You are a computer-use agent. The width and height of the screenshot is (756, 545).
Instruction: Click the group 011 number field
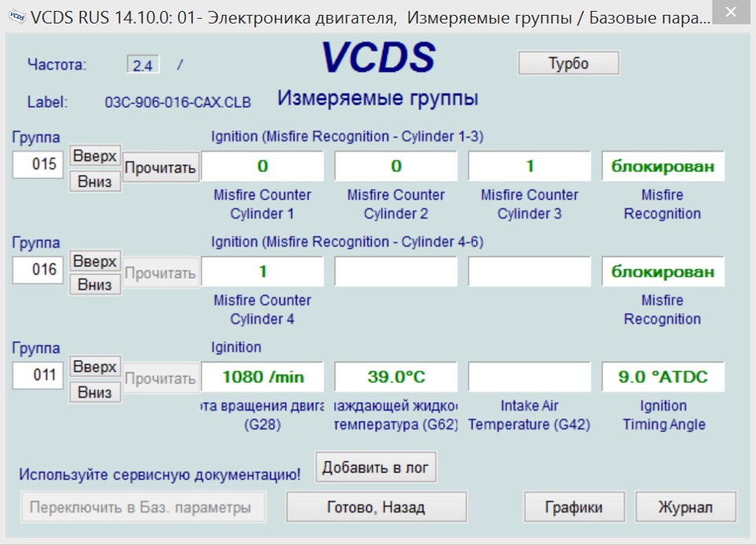[x=38, y=375]
